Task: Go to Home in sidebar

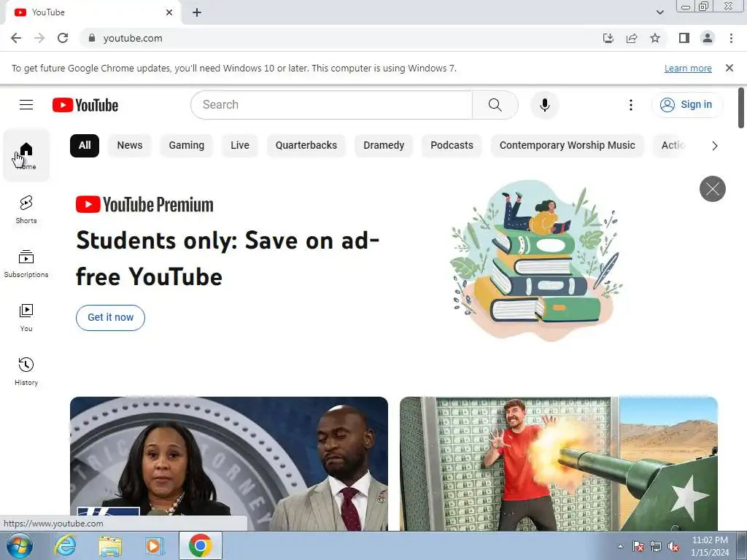Action: pyautogui.click(x=26, y=155)
